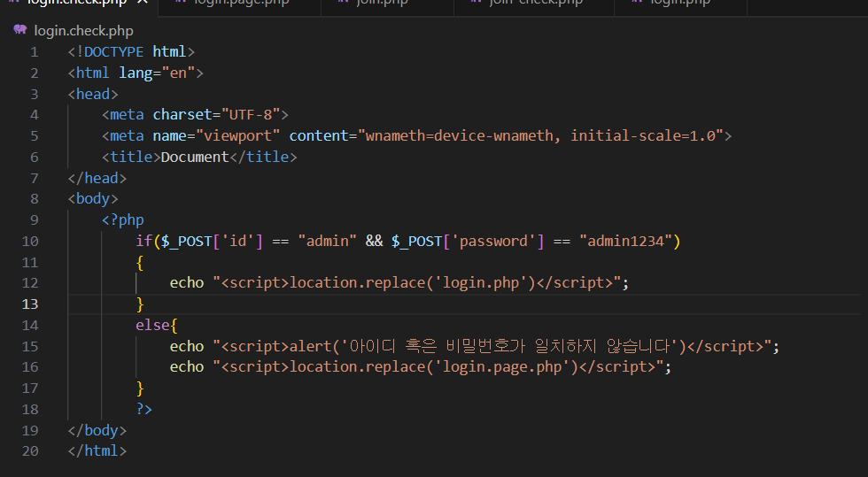Image resolution: width=868 pixels, height=477 pixels.
Task: Select the rightmost login.php tab
Action: click(680, 3)
